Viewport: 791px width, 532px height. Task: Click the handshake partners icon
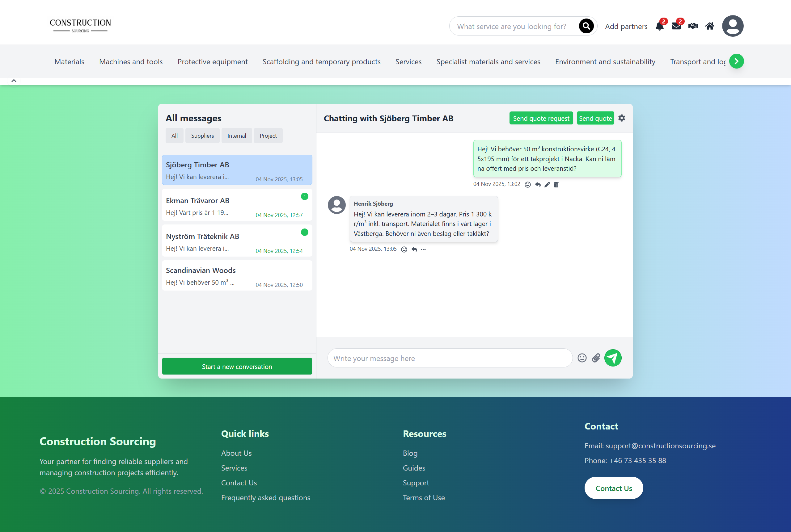click(693, 26)
